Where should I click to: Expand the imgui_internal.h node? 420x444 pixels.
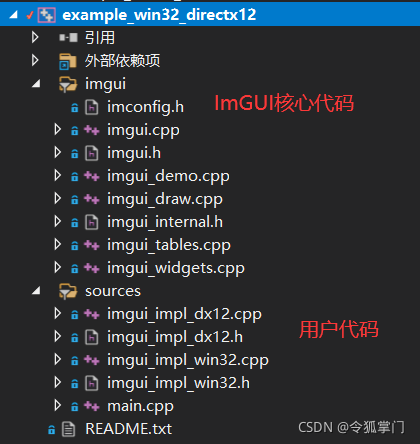coord(58,222)
